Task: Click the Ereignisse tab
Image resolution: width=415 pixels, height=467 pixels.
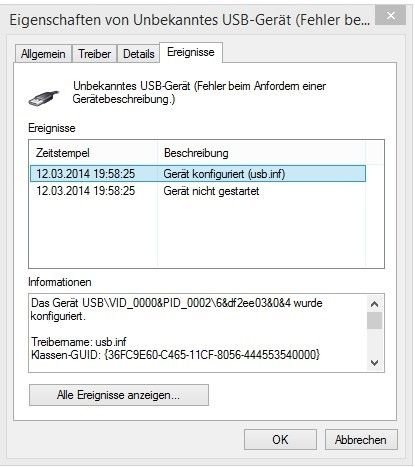Action: click(x=191, y=52)
